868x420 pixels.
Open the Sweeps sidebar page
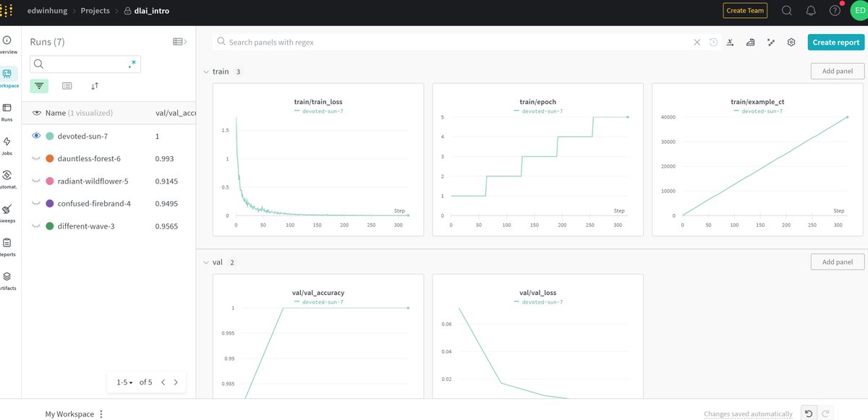tap(7, 213)
